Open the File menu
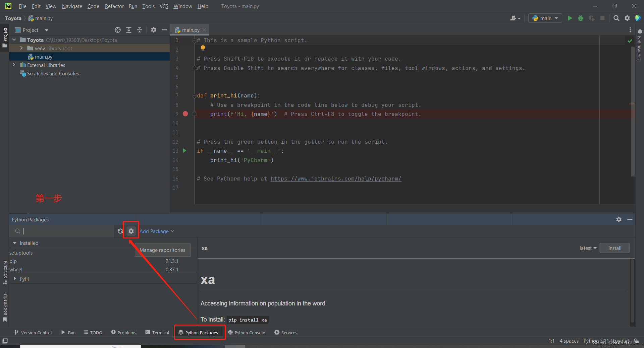Image resolution: width=644 pixels, height=348 pixels. 22,6
